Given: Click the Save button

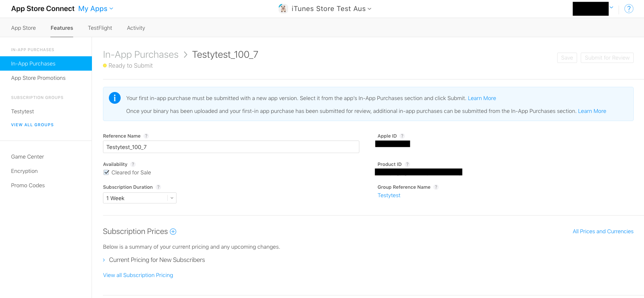Looking at the screenshot, I should (x=567, y=58).
